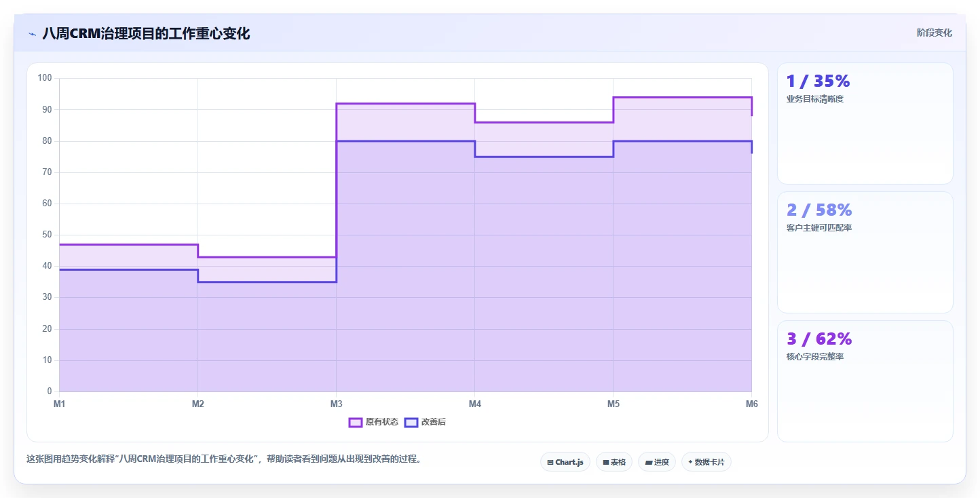Image resolution: width=980 pixels, height=498 pixels.
Task: Click the M1 x-axis label
Action: point(60,404)
